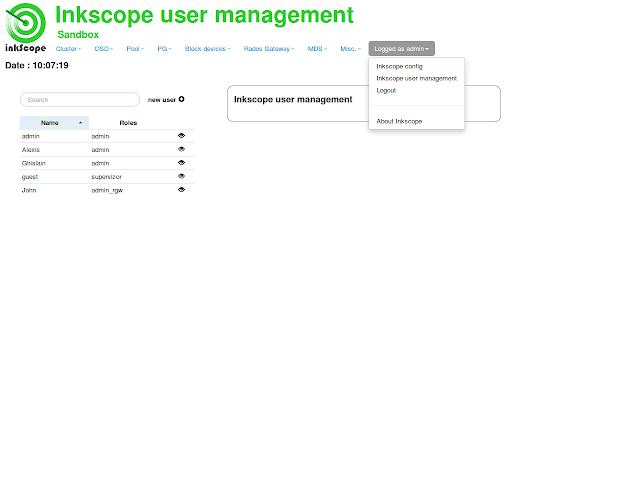This screenshot has width=640, height=480.
Task: View details of user admin via eye icon
Action: pyautogui.click(x=182, y=136)
